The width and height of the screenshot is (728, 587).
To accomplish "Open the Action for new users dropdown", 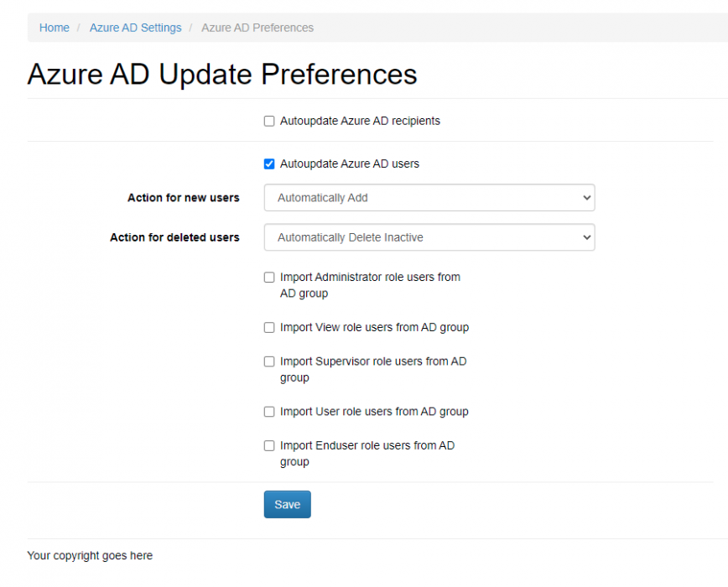I will click(429, 198).
